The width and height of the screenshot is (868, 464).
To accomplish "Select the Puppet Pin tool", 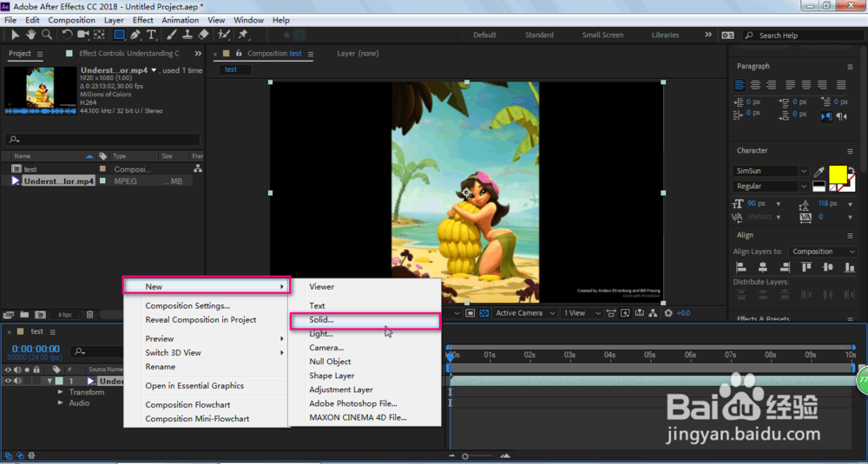I will pos(243,35).
